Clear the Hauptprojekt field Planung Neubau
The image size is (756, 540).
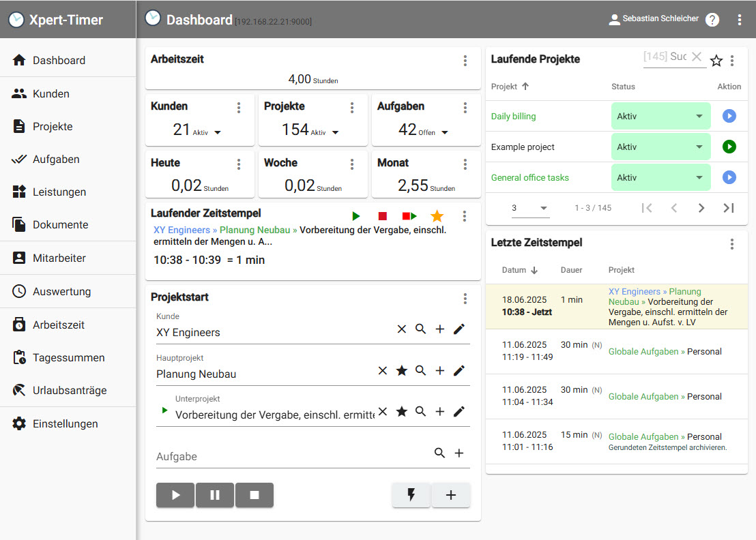pos(383,370)
